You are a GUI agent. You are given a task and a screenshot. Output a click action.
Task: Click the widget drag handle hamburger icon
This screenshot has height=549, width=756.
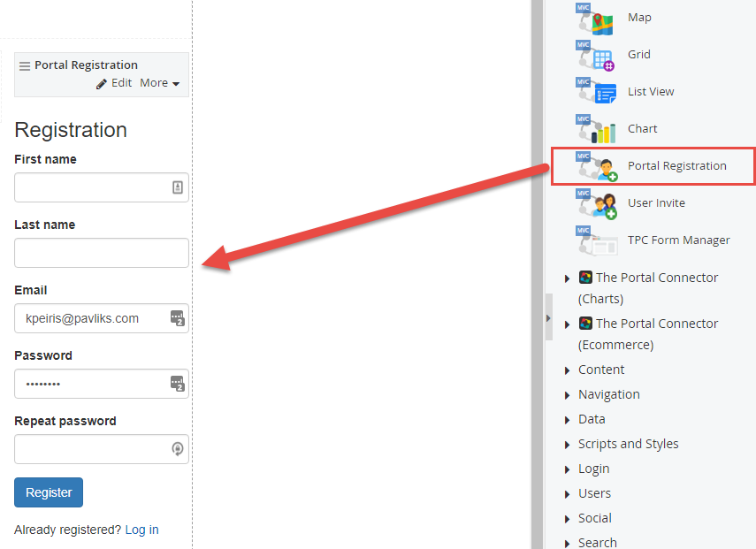tap(25, 66)
